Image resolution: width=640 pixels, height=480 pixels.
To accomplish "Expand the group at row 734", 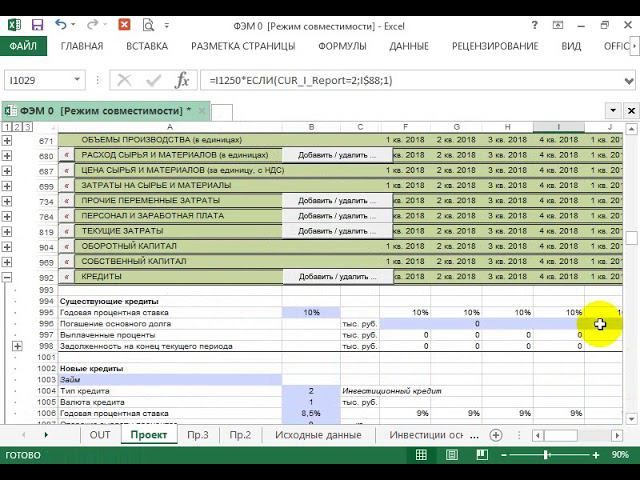I will 7,202.
